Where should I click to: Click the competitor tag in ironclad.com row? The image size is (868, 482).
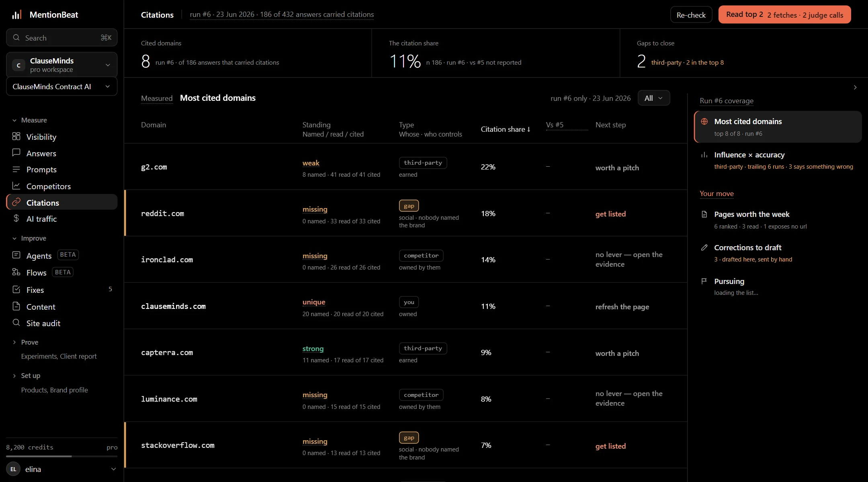(x=421, y=255)
